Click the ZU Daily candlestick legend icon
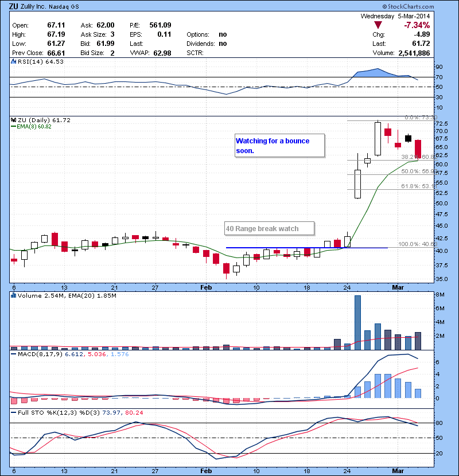 coord(13,120)
